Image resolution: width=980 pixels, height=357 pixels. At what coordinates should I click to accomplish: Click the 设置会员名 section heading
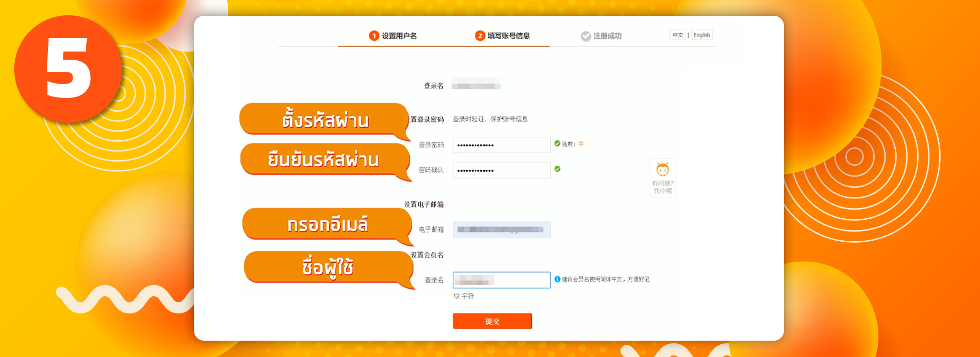pyautogui.click(x=427, y=255)
